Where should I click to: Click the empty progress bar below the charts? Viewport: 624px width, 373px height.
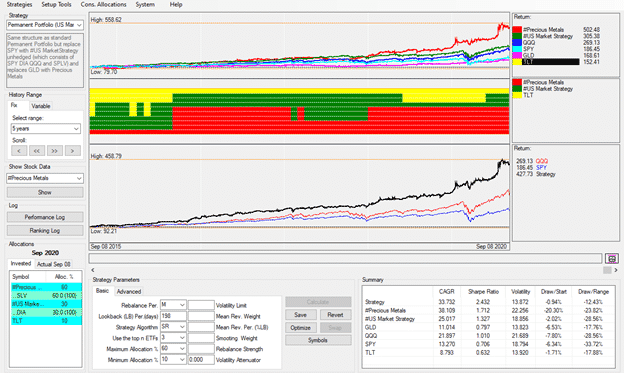pyautogui.click(x=345, y=259)
